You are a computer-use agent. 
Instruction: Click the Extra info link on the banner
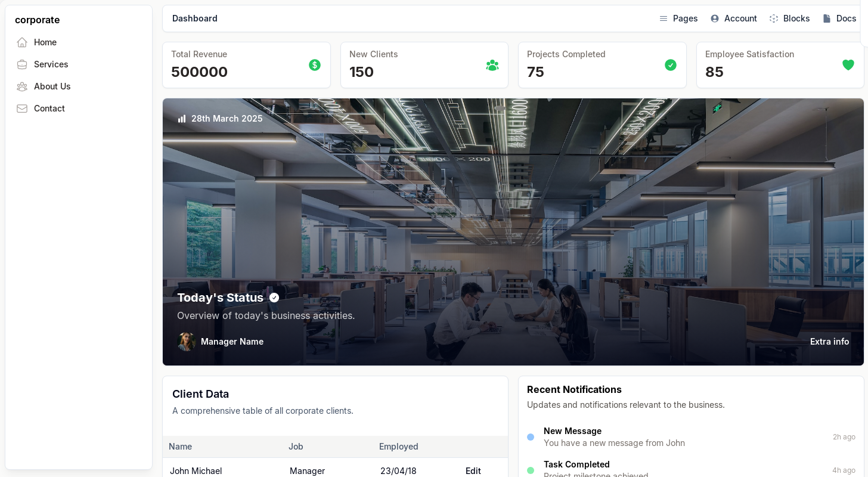click(829, 342)
